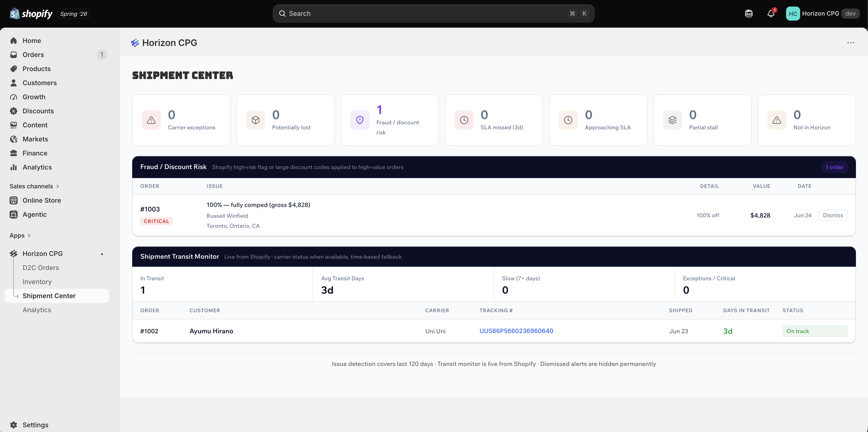Click the Jun 23 shipped date
The image size is (868, 432).
point(679,331)
